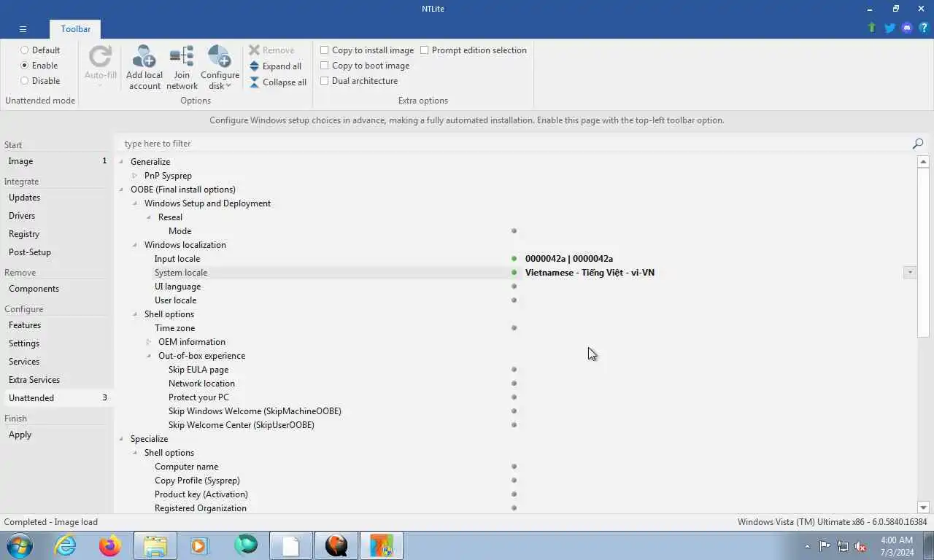Click the gray status dot for Time zone

point(514,328)
